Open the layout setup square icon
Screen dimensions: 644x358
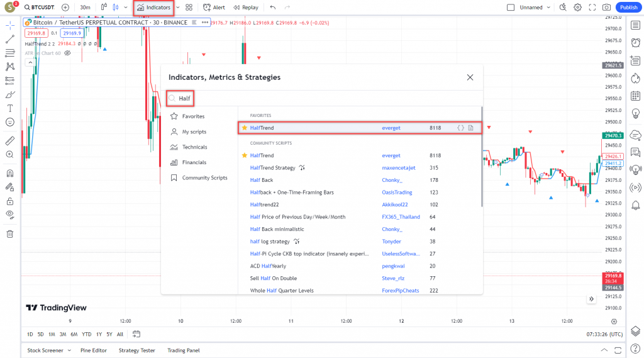pos(511,8)
